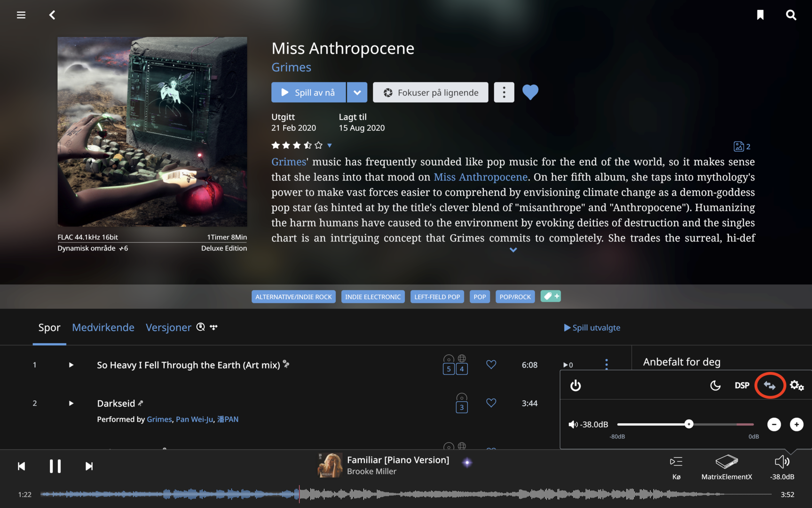Select the Alternative/Indie Rock genre tag
The height and width of the screenshot is (508, 812).
(x=293, y=297)
